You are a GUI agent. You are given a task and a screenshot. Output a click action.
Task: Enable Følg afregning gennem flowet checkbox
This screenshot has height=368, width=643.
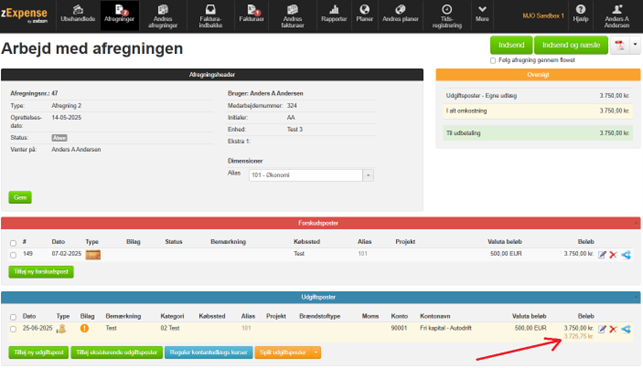tap(493, 61)
